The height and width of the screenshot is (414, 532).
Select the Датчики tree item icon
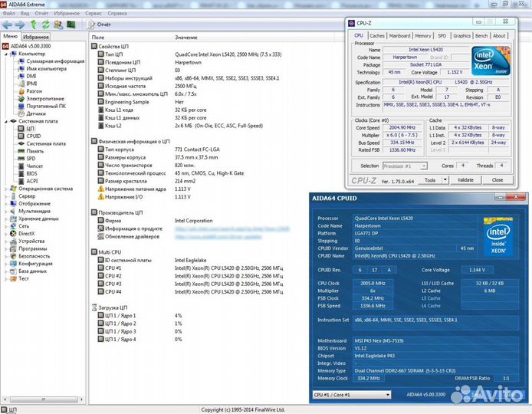21,113
